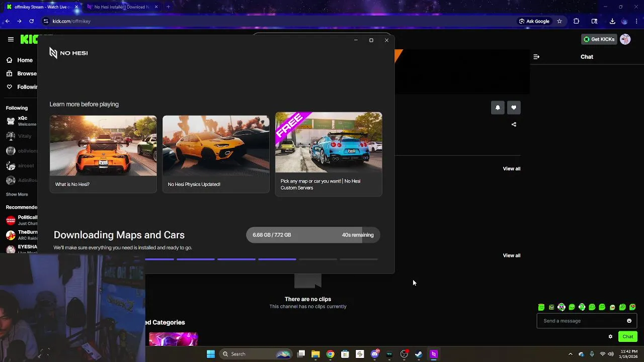
Task: Open Following in Kick sidebar
Action: tap(21, 87)
